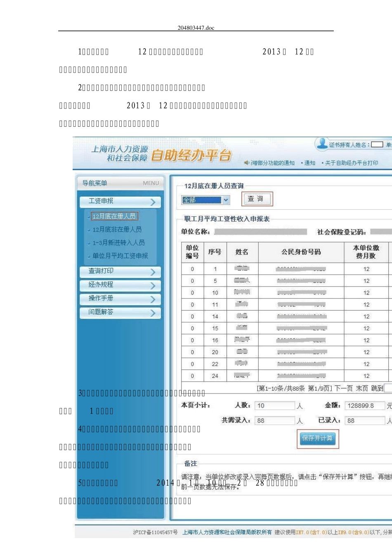Open the 全部 filter dropdown

pyautogui.click(x=205, y=200)
